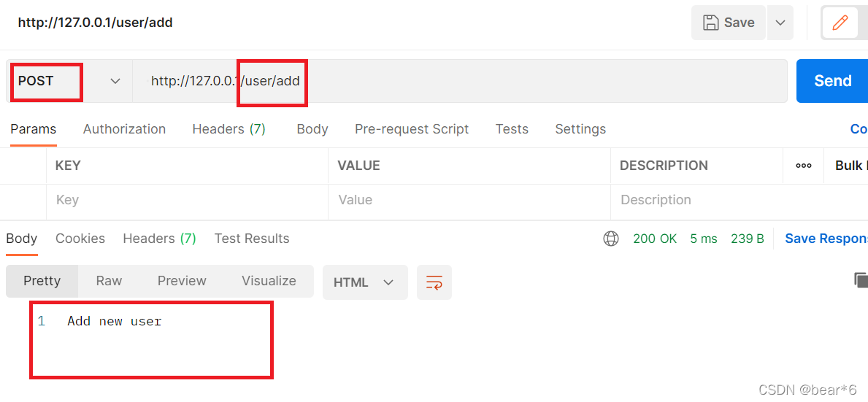Click the globe network icon
The height and width of the screenshot is (402, 868).
tap(611, 239)
